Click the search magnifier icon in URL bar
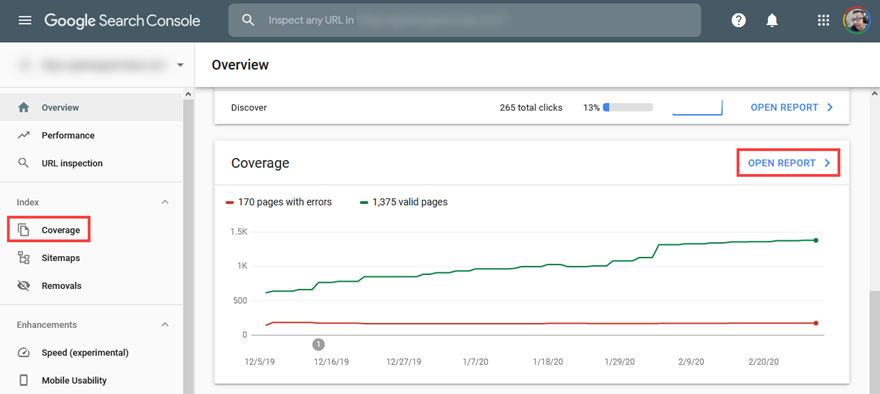 (248, 20)
